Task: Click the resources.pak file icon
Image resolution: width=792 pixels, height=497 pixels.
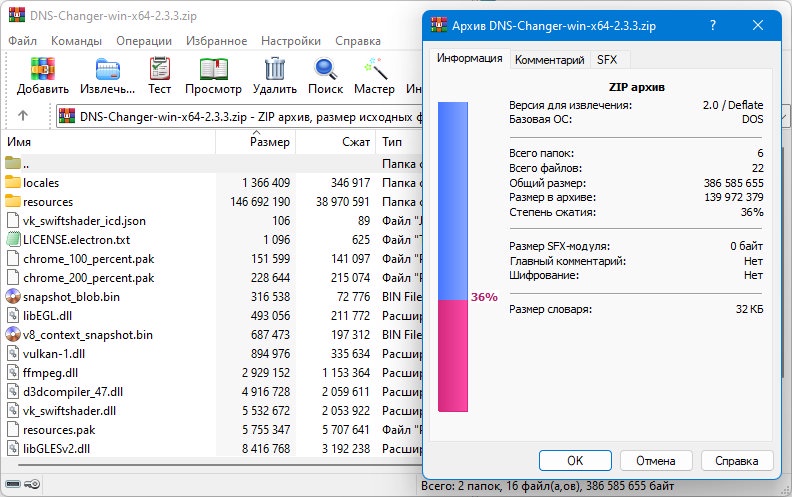Action: point(13,429)
